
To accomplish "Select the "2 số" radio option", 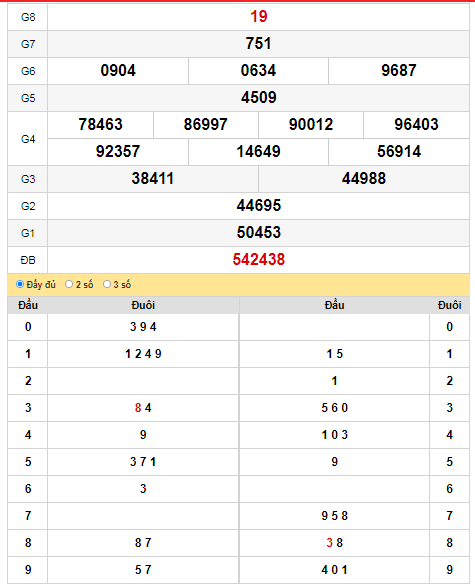I will coord(69,284).
